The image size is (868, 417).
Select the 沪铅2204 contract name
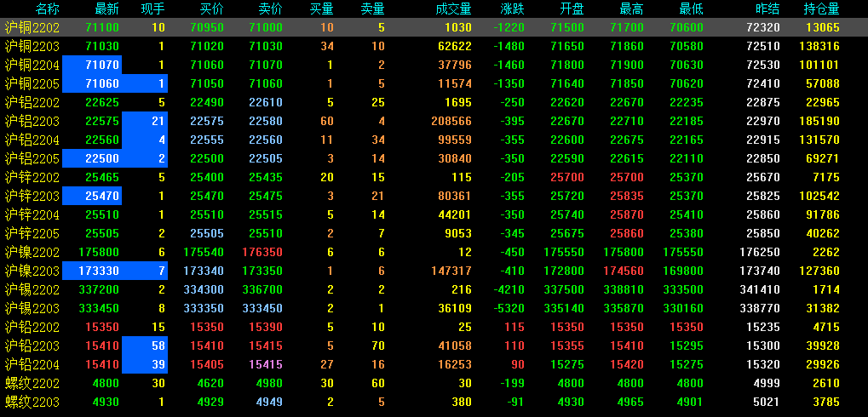32,364
